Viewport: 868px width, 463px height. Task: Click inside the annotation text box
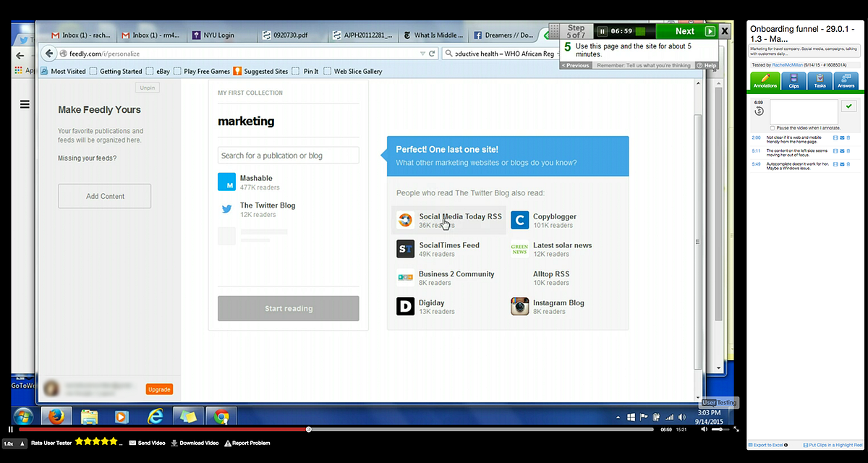(x=804, y=111)
